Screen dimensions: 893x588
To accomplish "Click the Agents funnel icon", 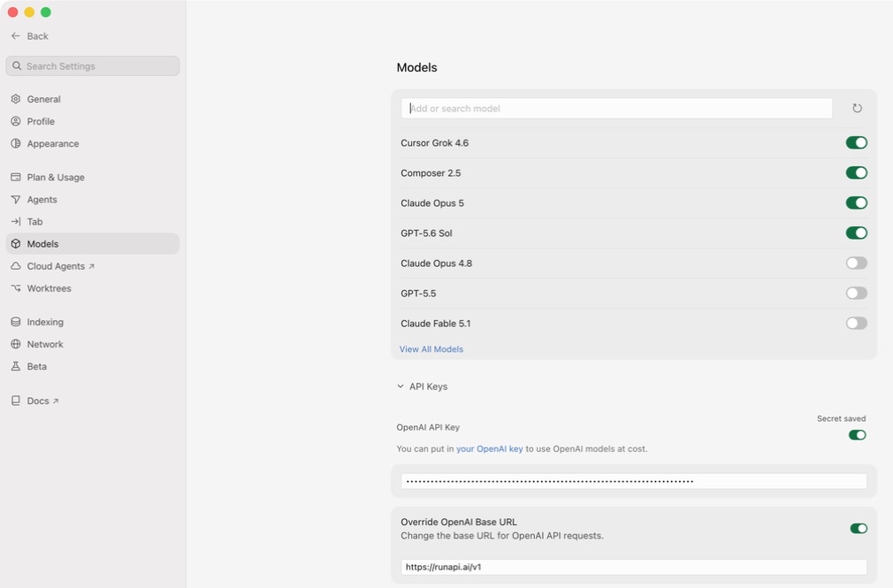I will pos(16,200).
